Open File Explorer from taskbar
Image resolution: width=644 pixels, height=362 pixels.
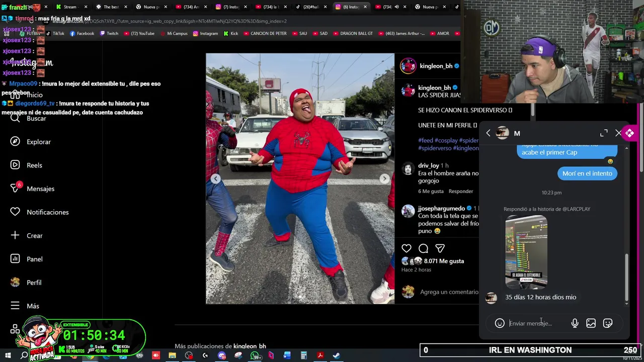(x=172, y=355)
